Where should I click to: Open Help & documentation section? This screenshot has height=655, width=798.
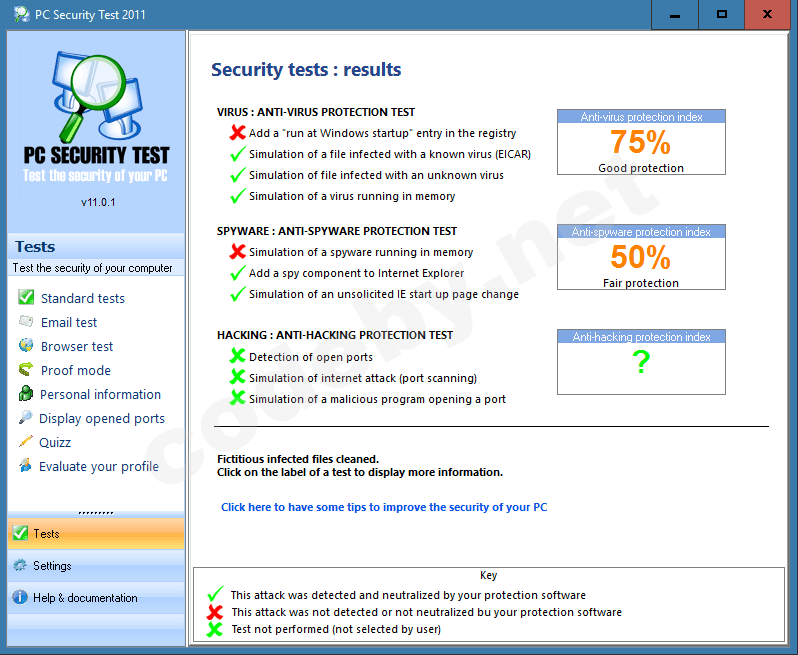96,597
